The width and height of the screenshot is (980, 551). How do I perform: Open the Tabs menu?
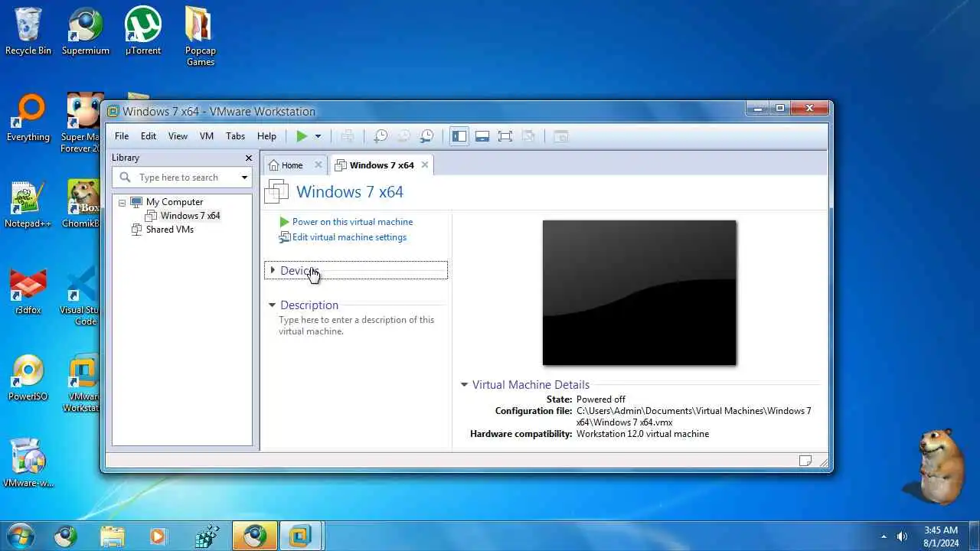click(x=236, y=136)
